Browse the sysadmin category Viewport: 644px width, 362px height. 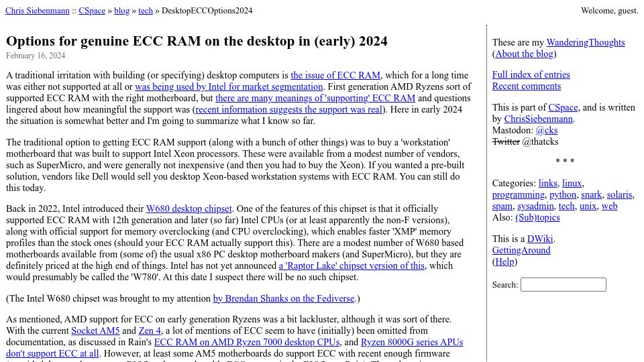pos(535,206)
